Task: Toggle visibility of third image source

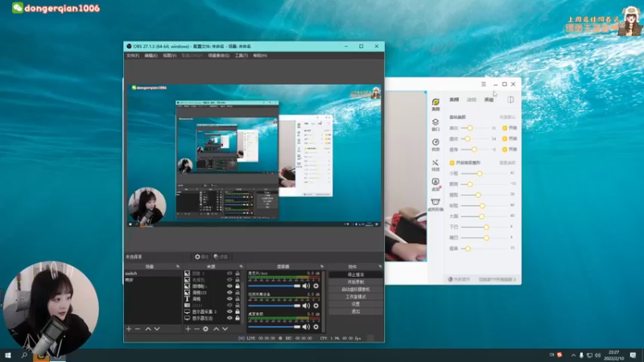Action: point(229,286)
